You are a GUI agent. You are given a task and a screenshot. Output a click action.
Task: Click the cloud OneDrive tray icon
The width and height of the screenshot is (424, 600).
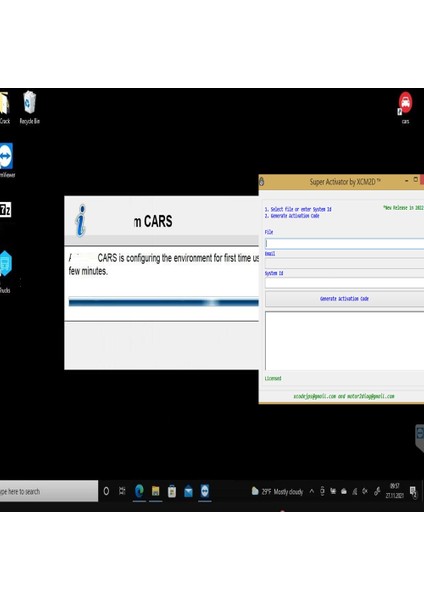[x=344, y=491]
